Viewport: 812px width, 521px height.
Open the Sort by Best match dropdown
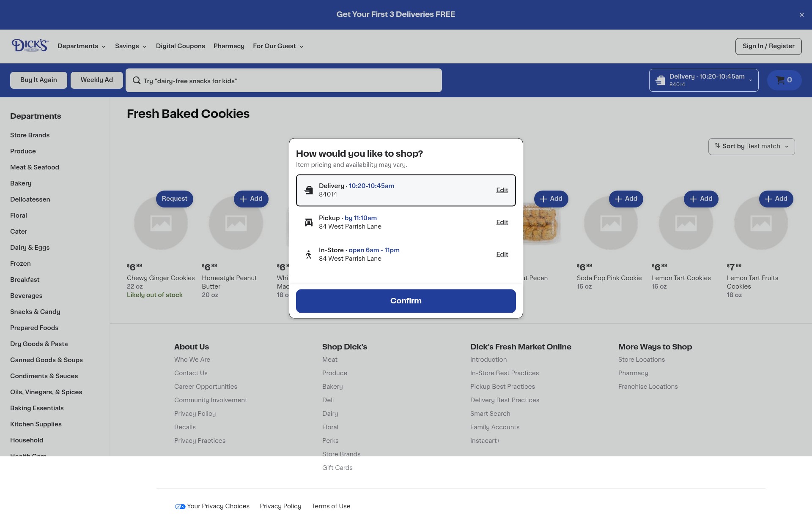click(x=752, y=146)
